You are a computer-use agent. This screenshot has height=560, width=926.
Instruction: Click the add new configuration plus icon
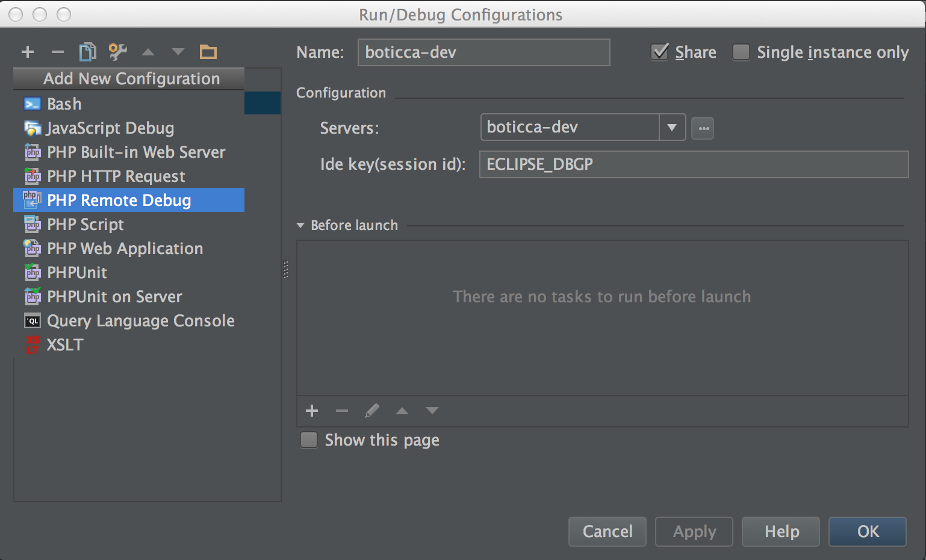click(28, 52)
